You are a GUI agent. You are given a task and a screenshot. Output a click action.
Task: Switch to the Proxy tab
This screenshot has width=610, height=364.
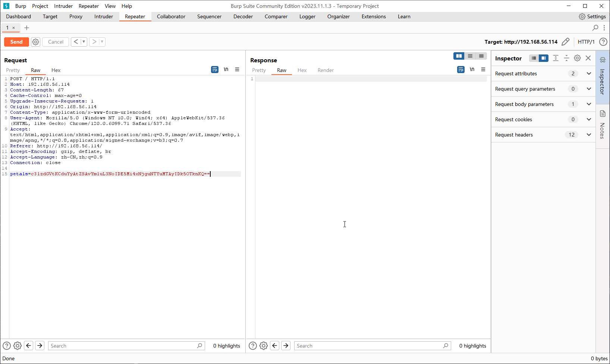tap(76, 16)
